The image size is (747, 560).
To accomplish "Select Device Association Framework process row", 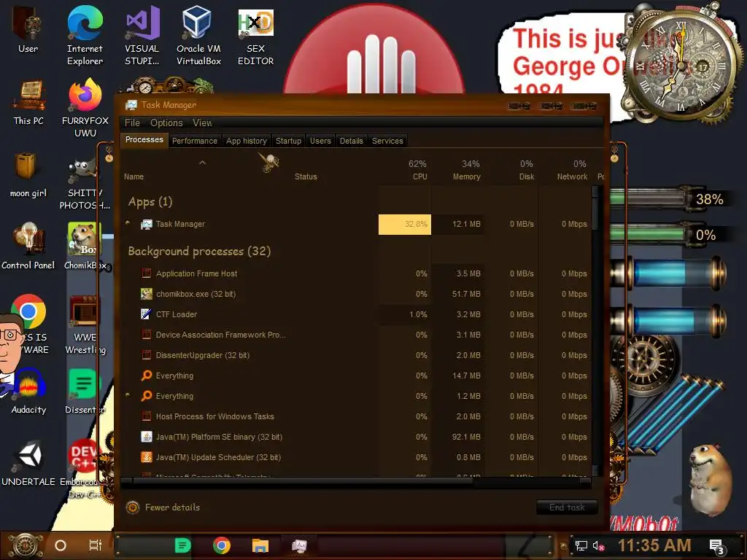I will (x=356, y=335).
